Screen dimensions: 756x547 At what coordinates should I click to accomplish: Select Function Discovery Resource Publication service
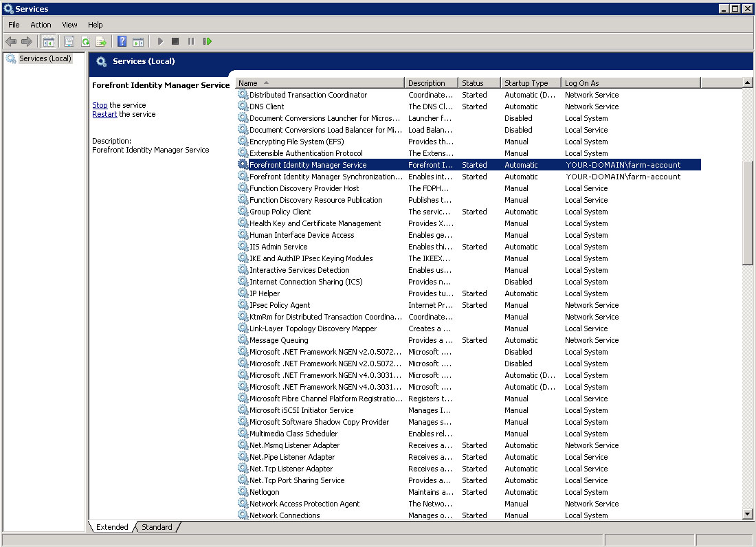[467, 199]
